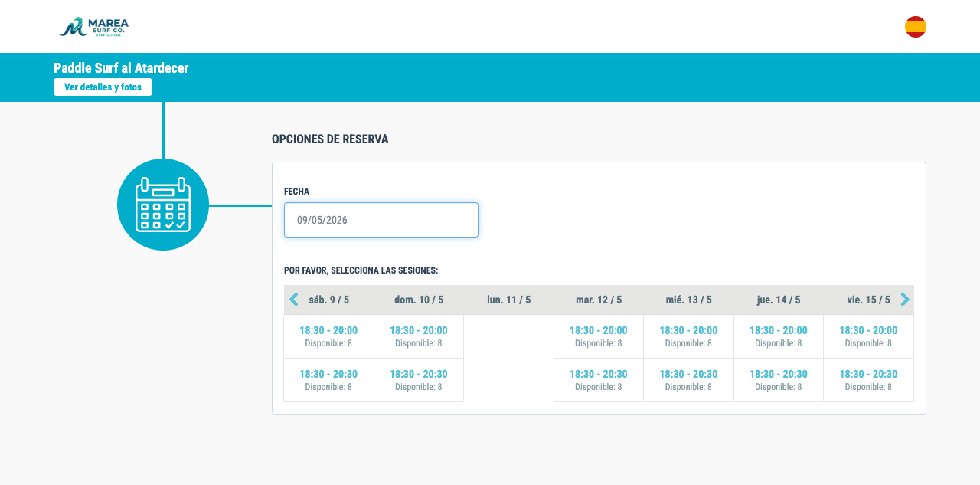Choose Saturday 18:30 - 20:30 session
The width and height of the screenshot is (980, 485).
click(328, 380)
